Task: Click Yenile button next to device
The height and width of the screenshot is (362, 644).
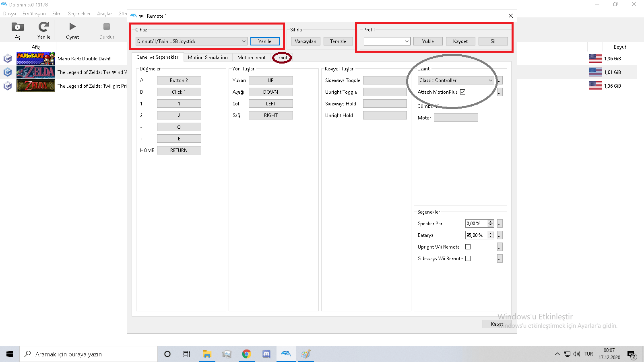Action: coord(265,41)
